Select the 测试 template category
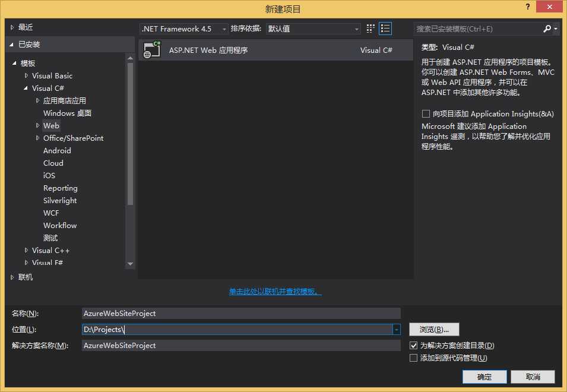567x392 pixels. pyautogui.click(x=50, y=238)
